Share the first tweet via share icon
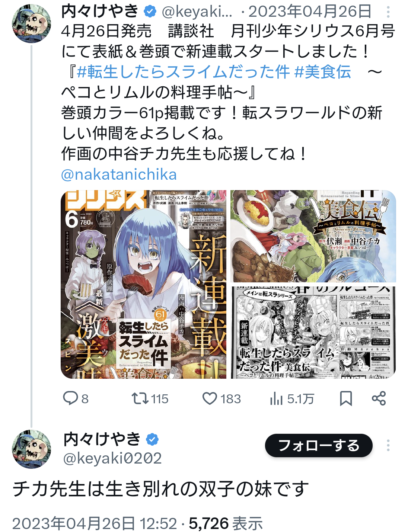 [379, 398]
